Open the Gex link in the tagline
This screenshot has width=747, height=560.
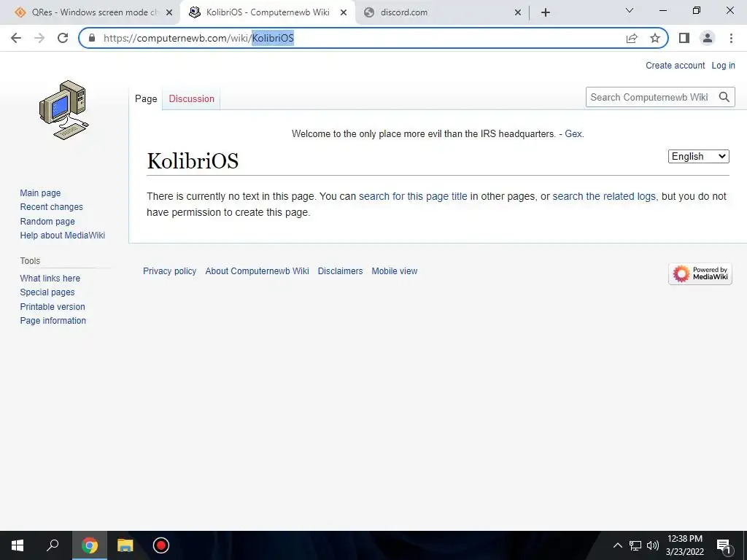[573, 134]
